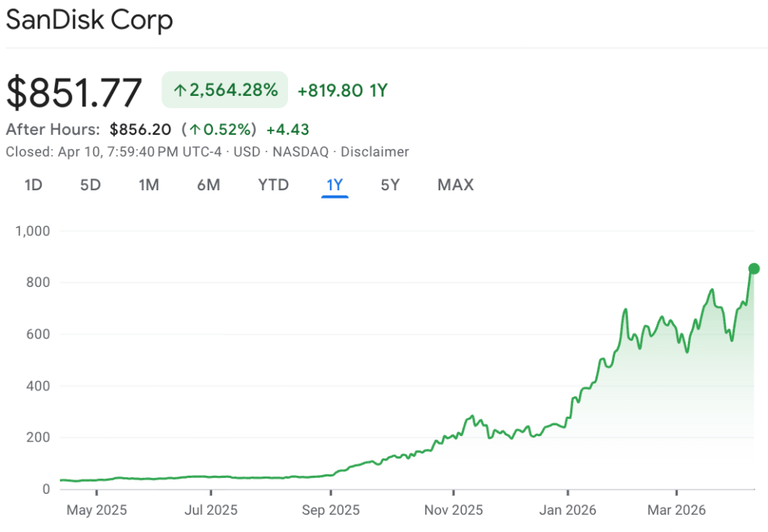The height and width of the screenshot is (532, 768).
Task: Select the 5D chart range
Action: pos(90,184)
